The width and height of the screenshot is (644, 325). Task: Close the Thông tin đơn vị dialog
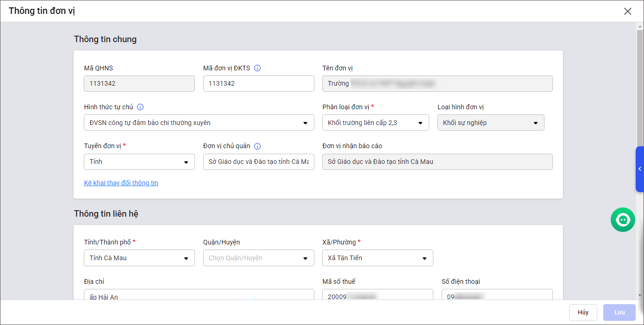(627, 11)
